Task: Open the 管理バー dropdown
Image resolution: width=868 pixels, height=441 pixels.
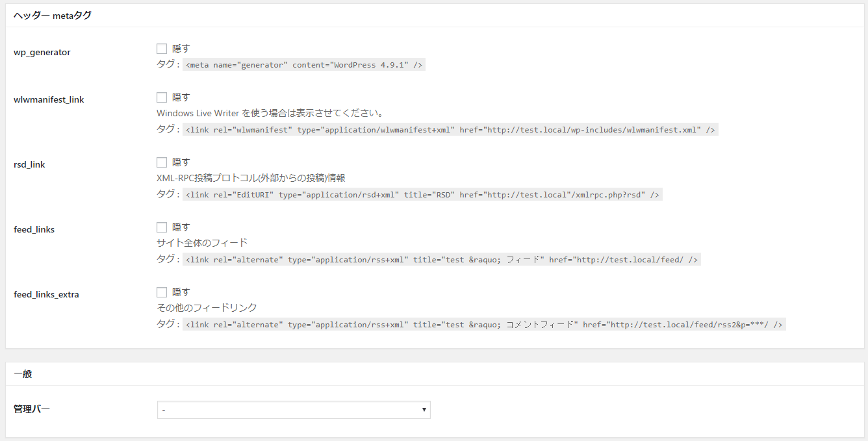Action: 293,410
